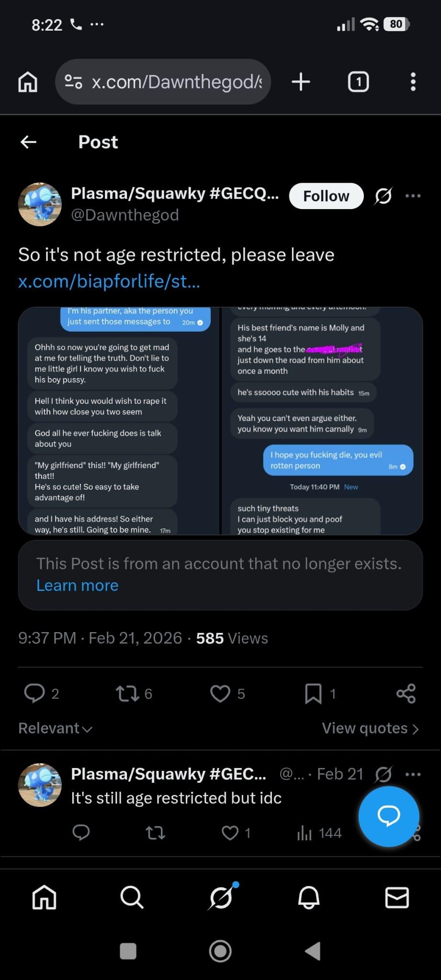Viewport: 441px width, 980px height.
Task: Open the left screenshot image in post
Action: point(119,421)
